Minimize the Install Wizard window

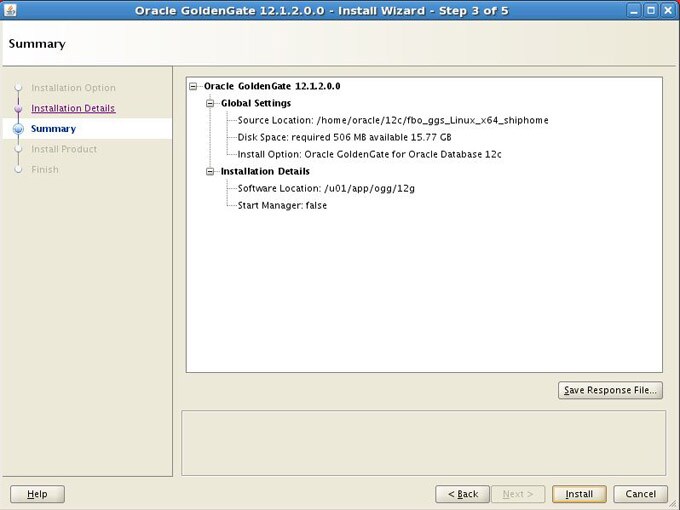pyautogui.click(x=634, y=10)
